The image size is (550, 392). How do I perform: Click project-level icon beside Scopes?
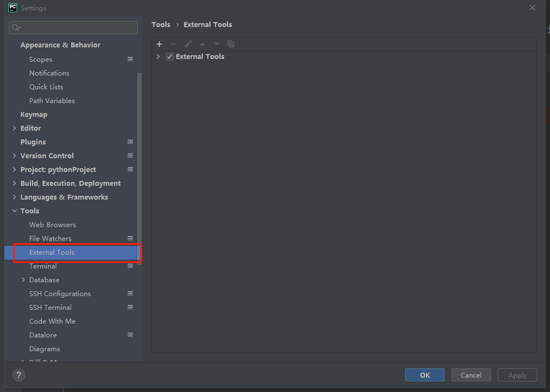(x=130, y=60)
